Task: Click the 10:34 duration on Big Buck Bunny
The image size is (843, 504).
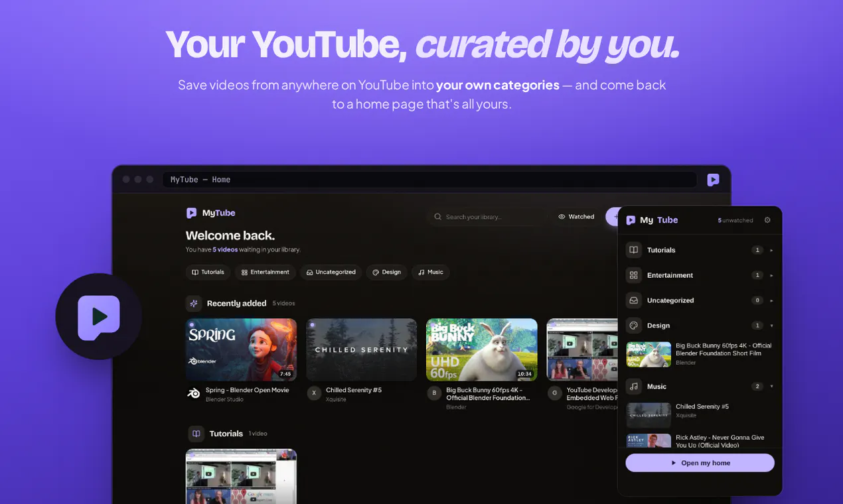Action: [x=524, y=374]
